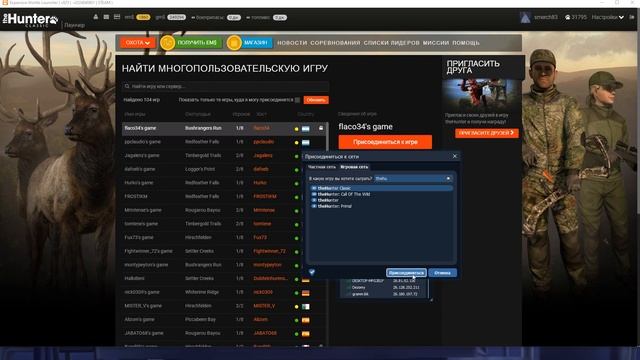The height and width of the screenshot is (360, 640).
Task: Click the orange Присоединиться к игре button
Action: tap(385, 142)
